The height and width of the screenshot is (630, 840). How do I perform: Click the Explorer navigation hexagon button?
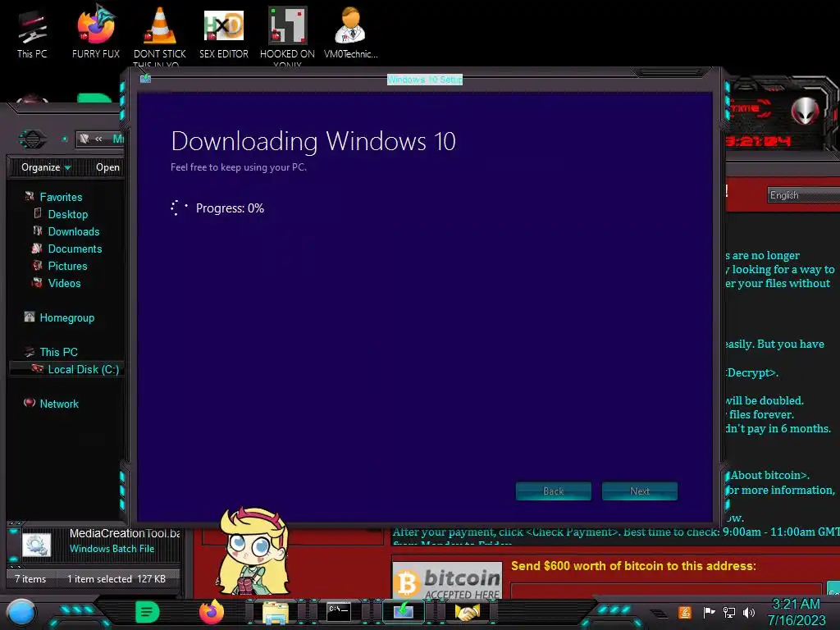tap(32, 139)
